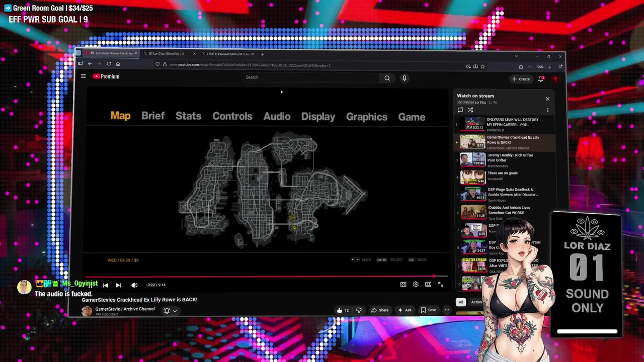Open the browser tab list chevron

(516, 56)
